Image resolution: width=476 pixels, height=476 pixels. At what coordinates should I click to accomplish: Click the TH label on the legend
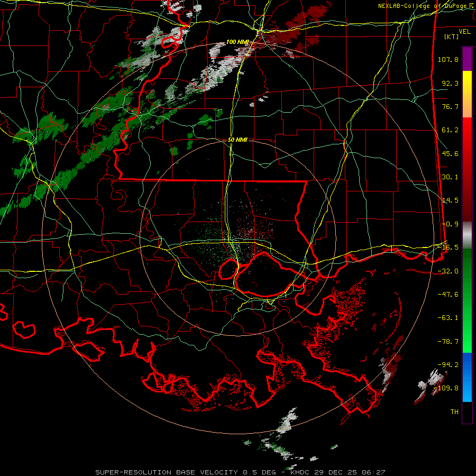coord(454,412)
